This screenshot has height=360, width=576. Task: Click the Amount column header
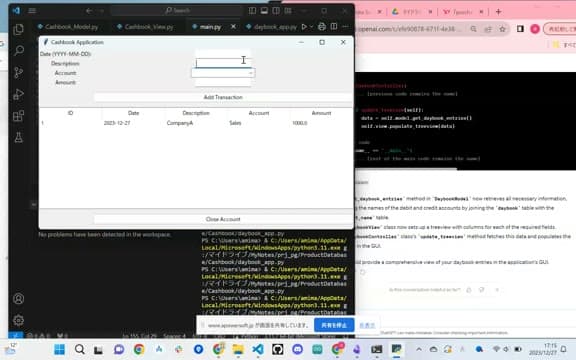321,113
